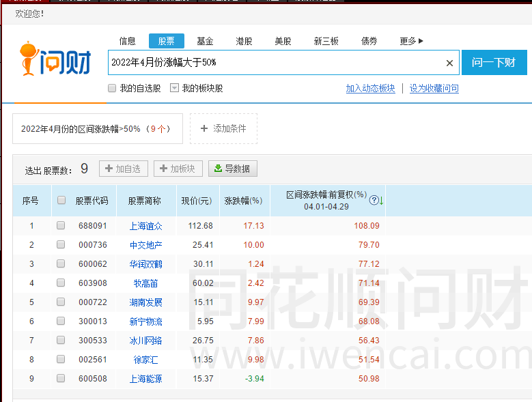
Task: Open help question-mark icon in 区间涨跌幅 header
Action: point(374,201)
